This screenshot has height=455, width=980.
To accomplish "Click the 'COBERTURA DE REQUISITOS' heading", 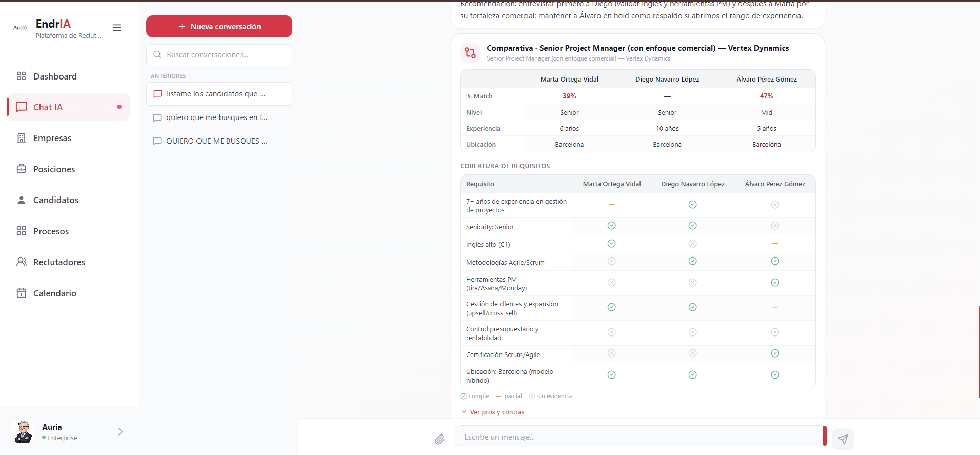I will [505, 166].
